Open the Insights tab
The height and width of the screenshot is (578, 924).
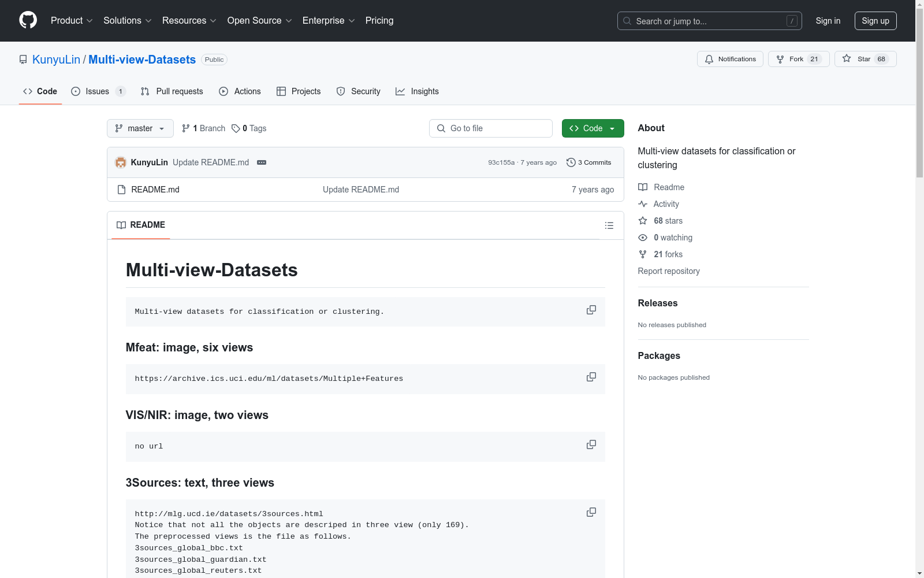point(417,91)
